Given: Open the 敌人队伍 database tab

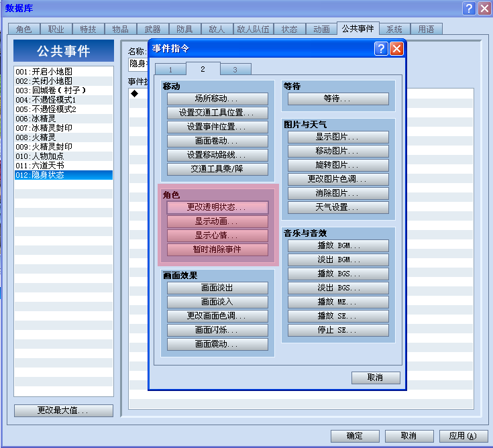Looking at the screenshot, I should (253, 30).
